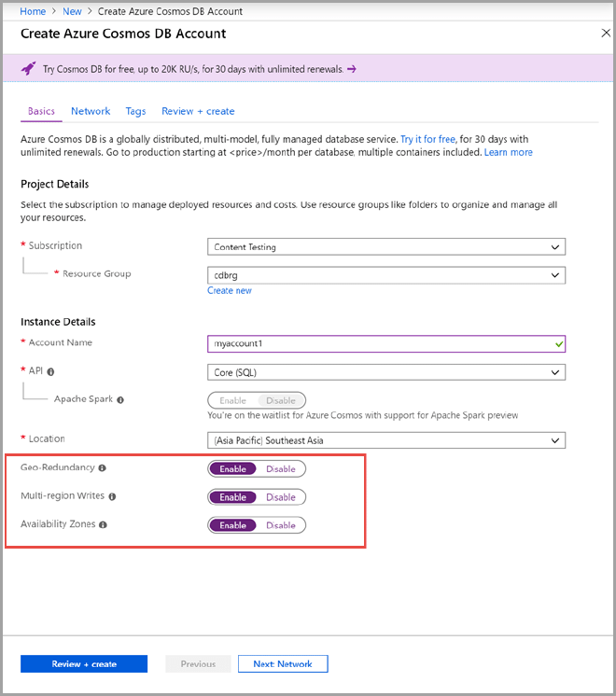Image resolution: width=616 pixels, height=696 pixels.
Task: Show info tooltip for Apache Spark
Action: (x=120, y=400)
